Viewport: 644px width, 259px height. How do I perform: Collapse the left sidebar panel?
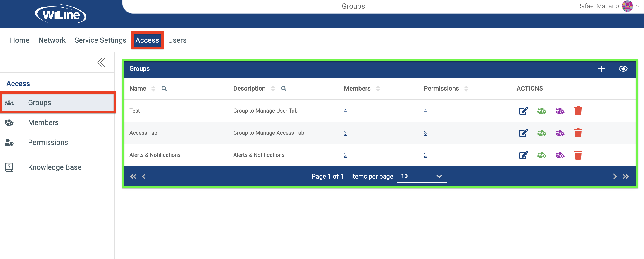(101, 62)
